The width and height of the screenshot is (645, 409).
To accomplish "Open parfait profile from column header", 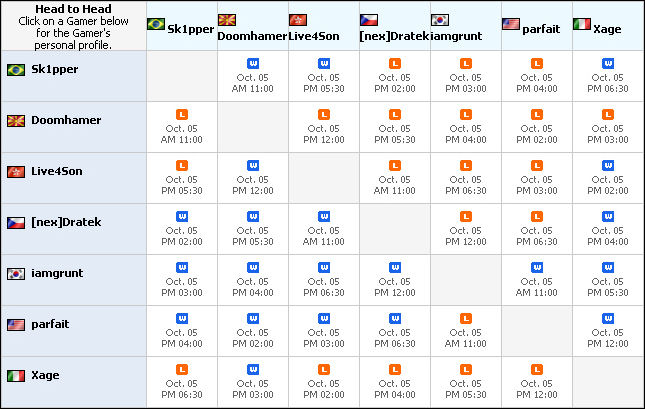I will pyautogui.click(x=541, y=29).
